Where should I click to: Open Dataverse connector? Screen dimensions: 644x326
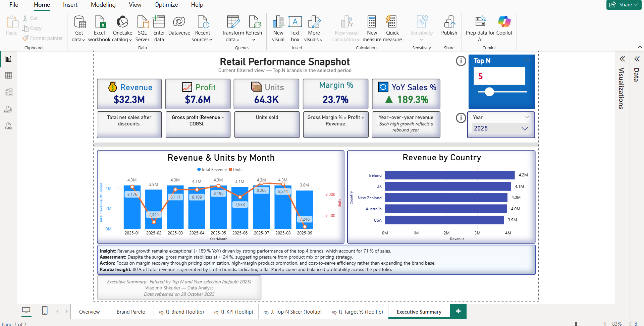(x=179, y=22)
